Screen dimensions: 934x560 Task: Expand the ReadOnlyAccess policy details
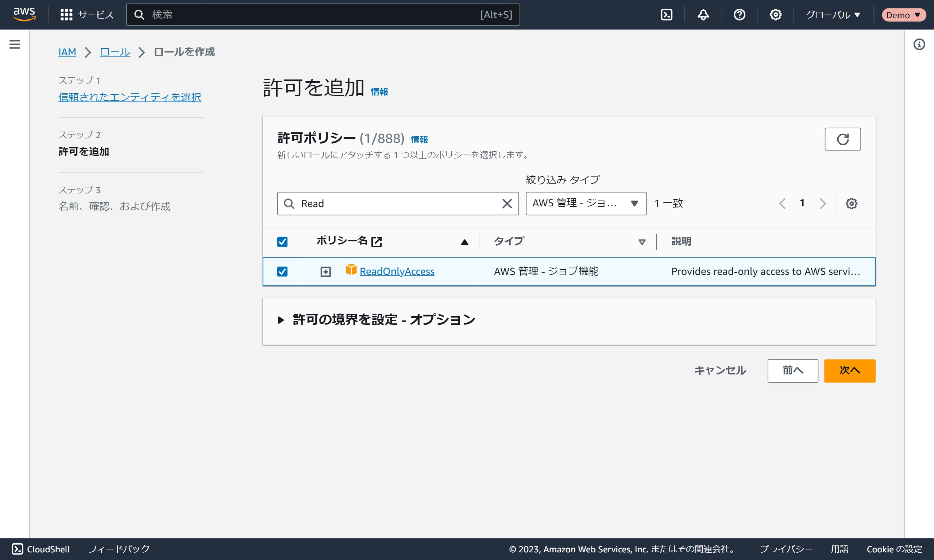coord(325,272)
